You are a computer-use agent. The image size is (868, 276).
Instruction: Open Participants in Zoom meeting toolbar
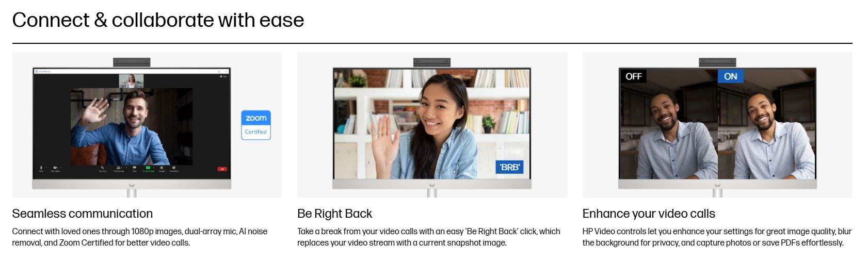coord(119,168)
